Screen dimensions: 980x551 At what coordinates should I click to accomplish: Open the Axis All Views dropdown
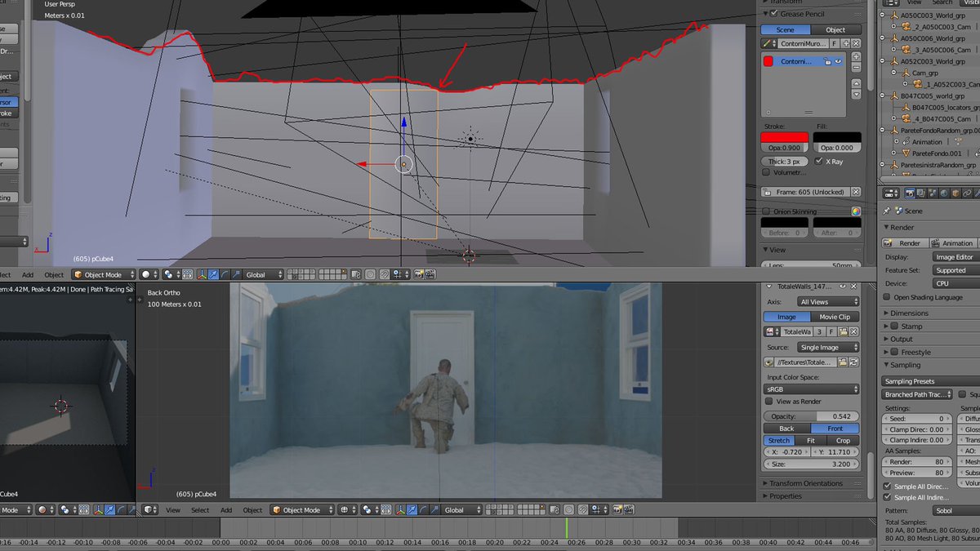point(827,302)
